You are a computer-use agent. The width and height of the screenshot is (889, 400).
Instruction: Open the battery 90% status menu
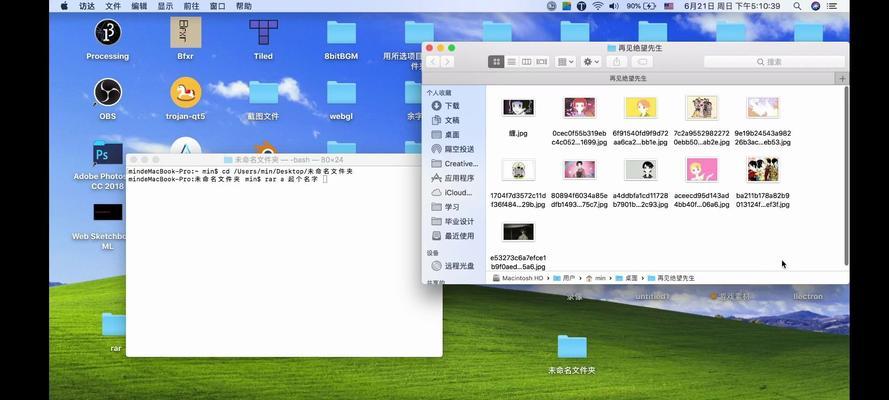point(641,6)
